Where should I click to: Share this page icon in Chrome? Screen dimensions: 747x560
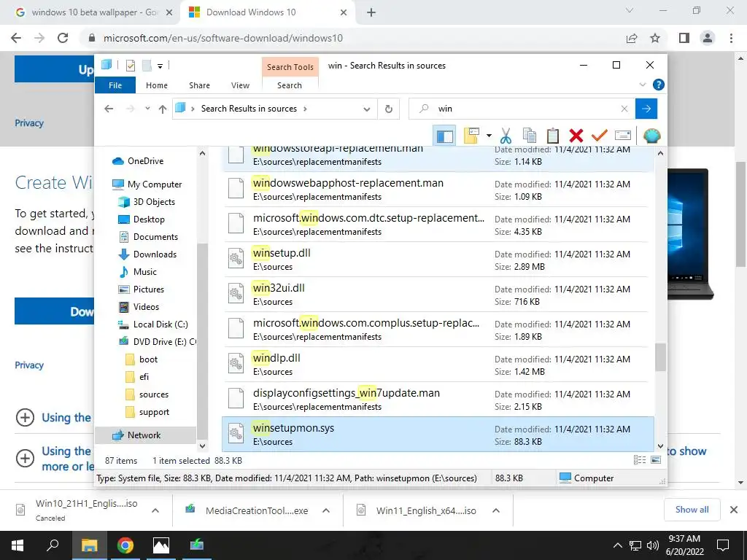click(632, 38)
